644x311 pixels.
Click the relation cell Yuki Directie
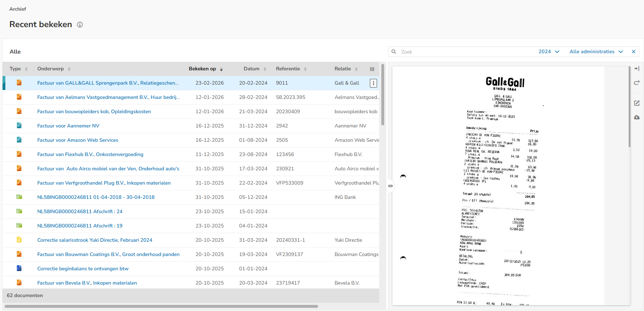pos(348,240)
